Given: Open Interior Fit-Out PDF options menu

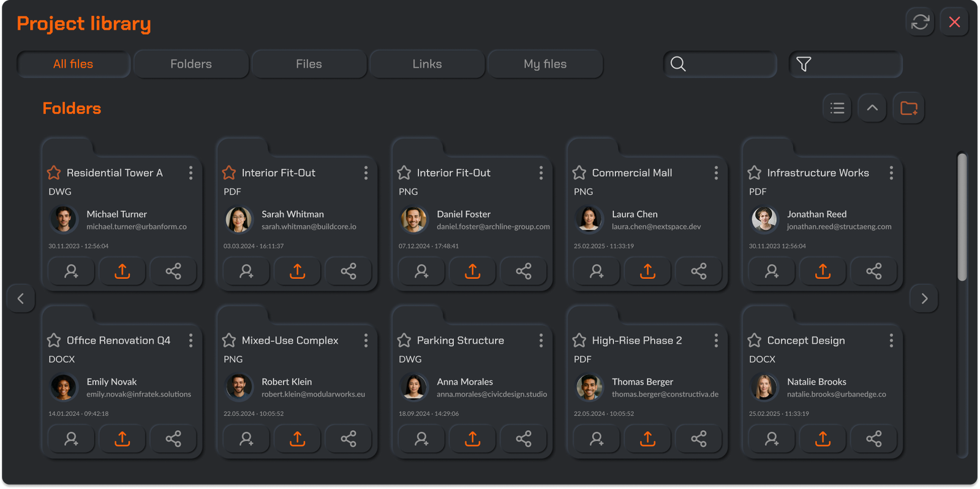Looking at the screenshot, I should [366, 173].
